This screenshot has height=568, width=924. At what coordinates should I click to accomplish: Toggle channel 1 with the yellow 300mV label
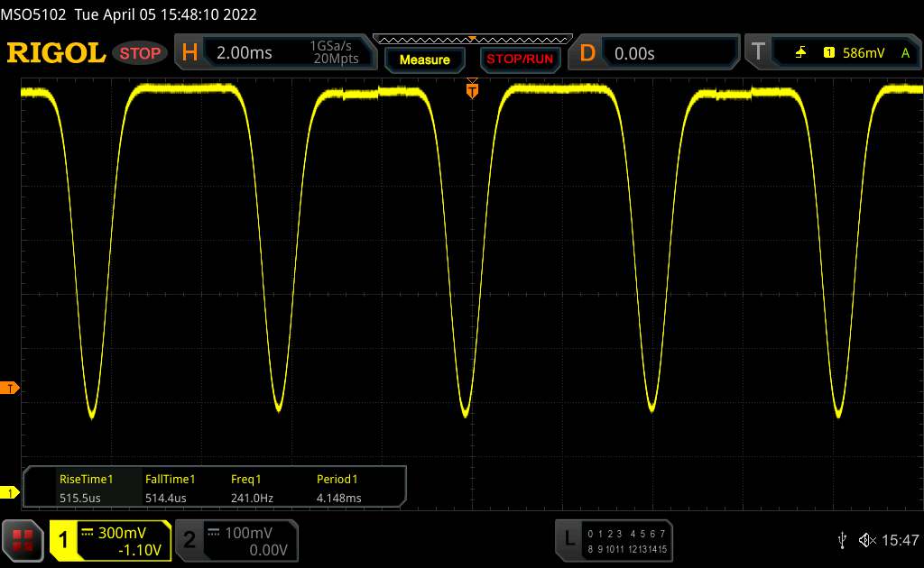[x=110, y=540]
